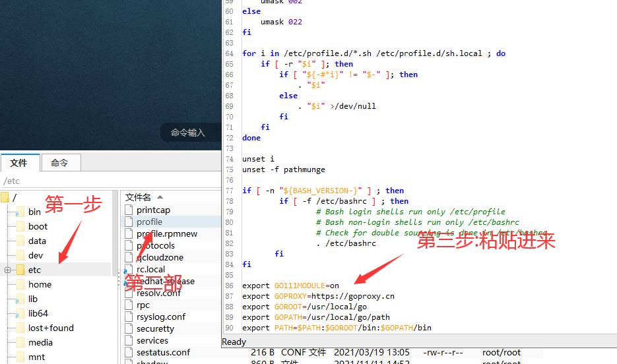Select the mnt folder in tree
This screenshot has width=617, height=364.
[x=36, y=357]
